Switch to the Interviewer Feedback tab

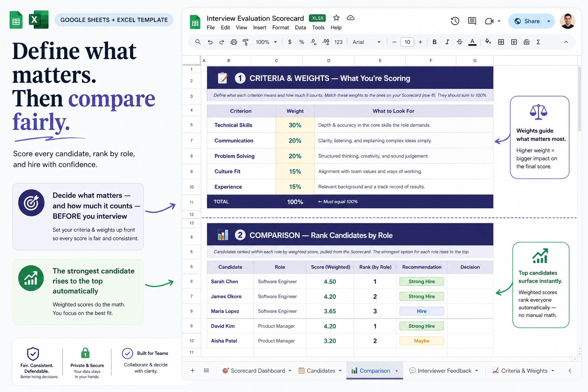441,371
